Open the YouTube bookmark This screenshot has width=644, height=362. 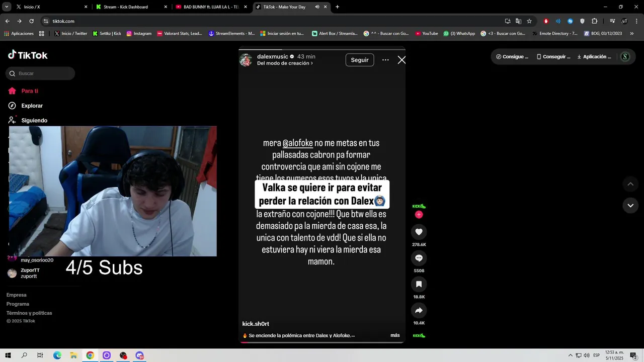(426, 34)
